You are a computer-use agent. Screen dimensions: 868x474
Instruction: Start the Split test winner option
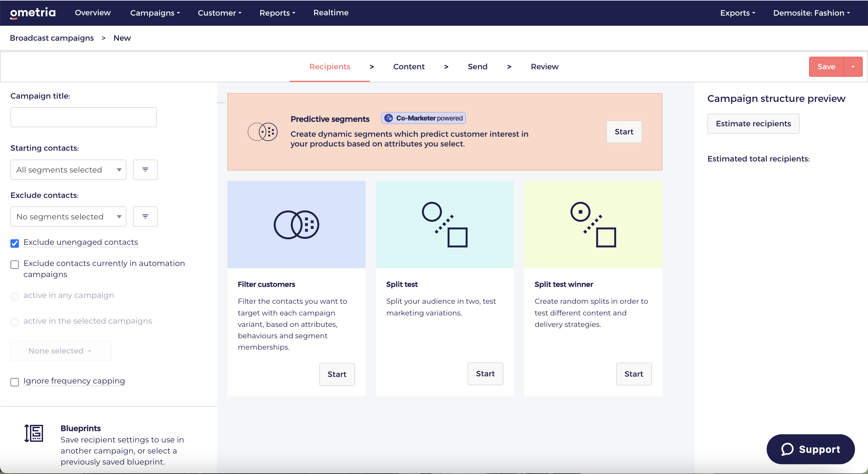pyautogui.click(x=634, y=374)
